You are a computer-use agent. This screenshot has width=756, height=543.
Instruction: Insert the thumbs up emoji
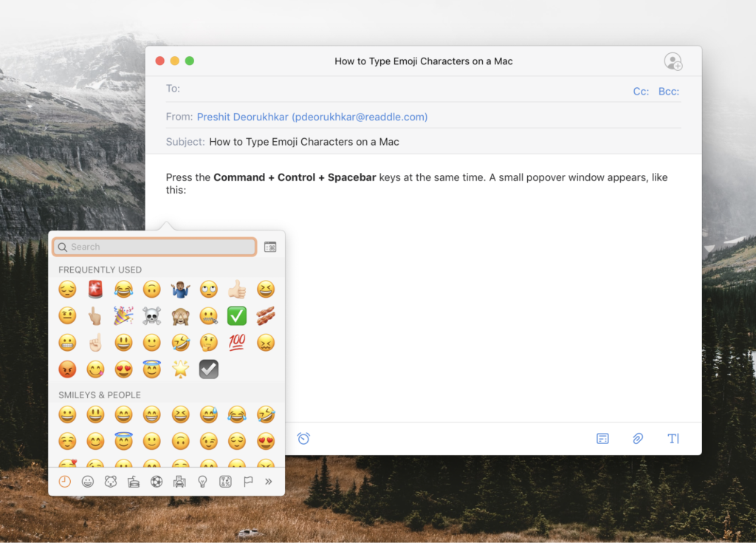coord(236,289)
